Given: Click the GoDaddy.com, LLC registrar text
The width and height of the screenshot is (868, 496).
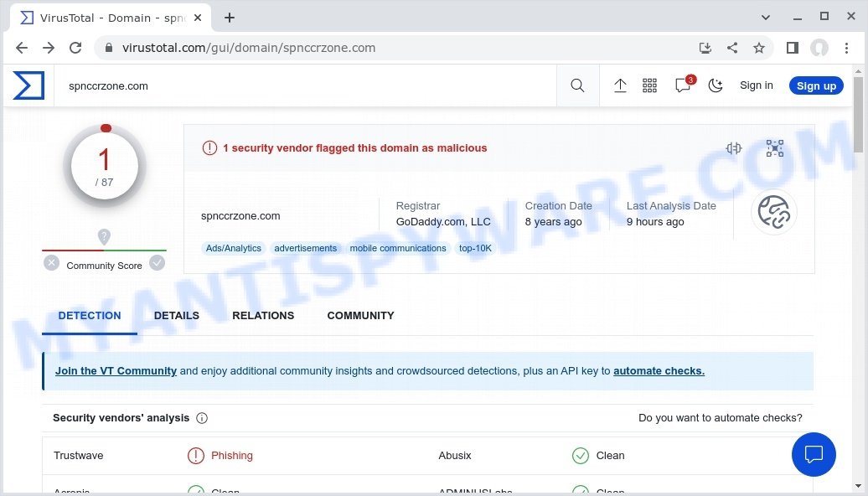Looking at the screenshot, I should 443,222.
